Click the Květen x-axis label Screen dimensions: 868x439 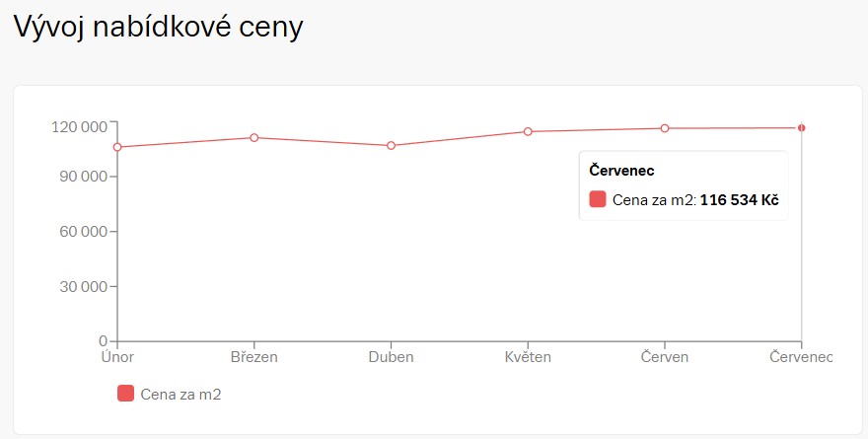[x=528, y=357]
